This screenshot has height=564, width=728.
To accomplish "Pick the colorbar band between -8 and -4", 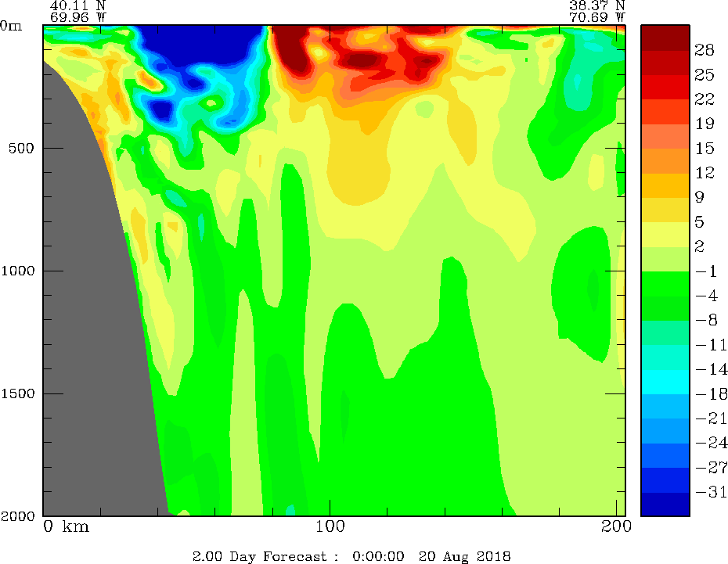I will 665,307.
